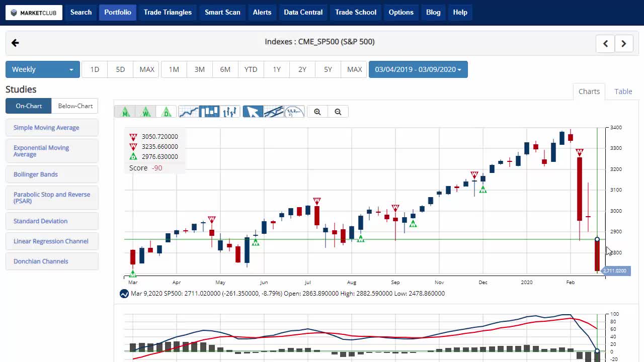Click the red triangle at 3235.660000 in legend
The image size is (644, 362).
pos(133,147)
